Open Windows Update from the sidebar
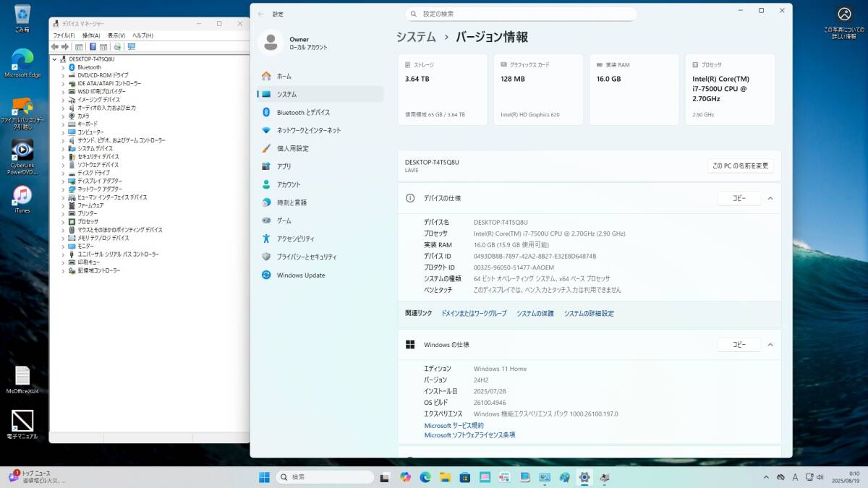 pyautogui.click(x=300, y=275)
